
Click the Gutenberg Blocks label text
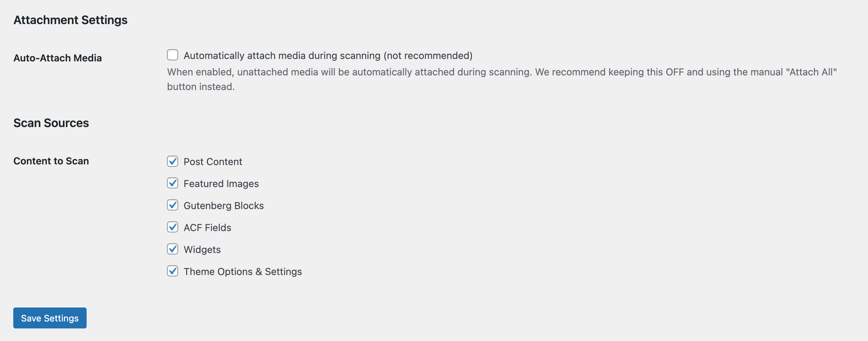pos(224,206)
